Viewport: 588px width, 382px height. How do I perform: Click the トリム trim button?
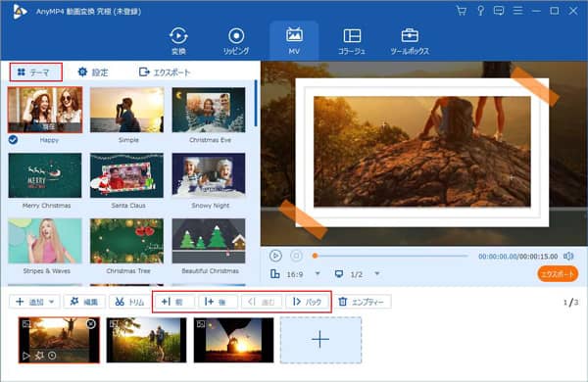[130, 302]
